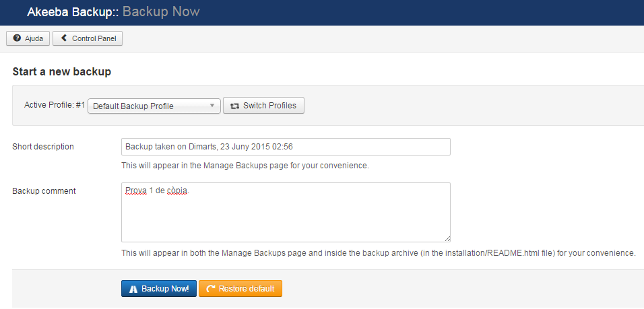Image resolution: width=644 pixels, height=309 pixels.
Task: Click the 'Active Profile: #1' label
Action: pyautogui.click(x=55, y=105)
